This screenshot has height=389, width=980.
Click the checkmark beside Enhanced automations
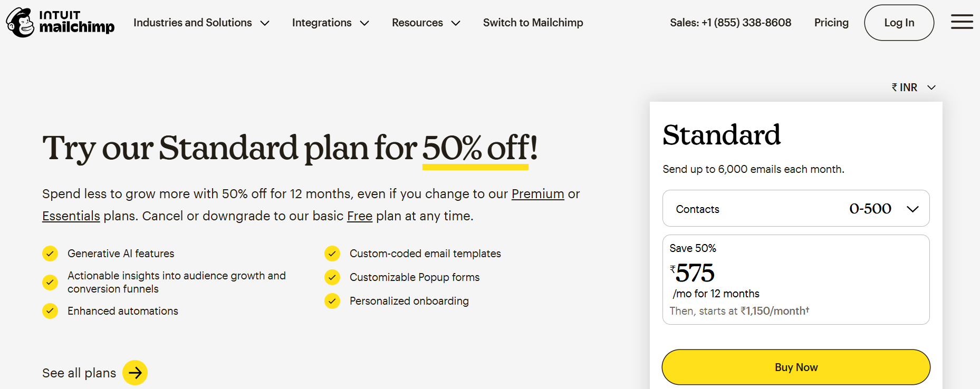point(50,311)
